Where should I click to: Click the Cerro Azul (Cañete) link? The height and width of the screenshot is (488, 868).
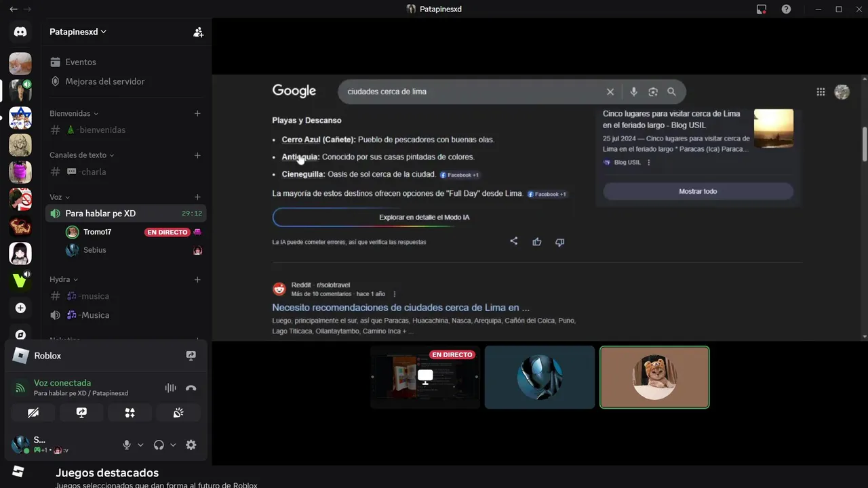319,140
